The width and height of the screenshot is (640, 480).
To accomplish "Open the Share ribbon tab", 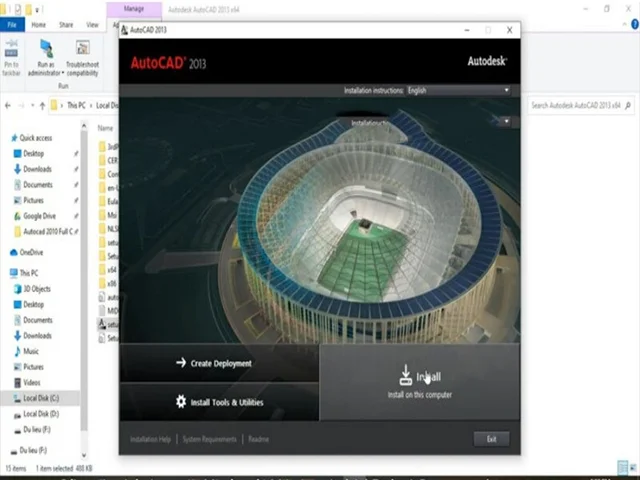I will pos(66,25).
